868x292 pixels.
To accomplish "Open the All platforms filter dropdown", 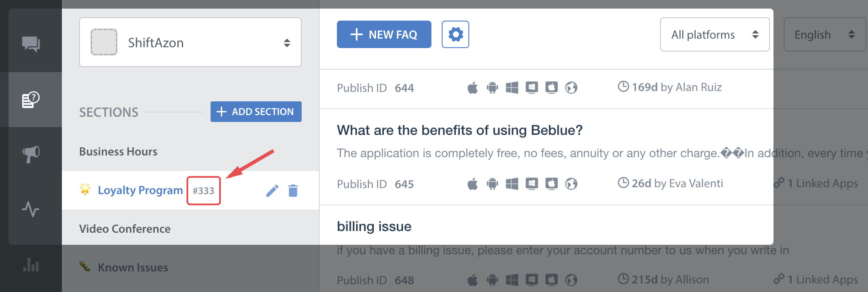I will [x=715, y=34].
